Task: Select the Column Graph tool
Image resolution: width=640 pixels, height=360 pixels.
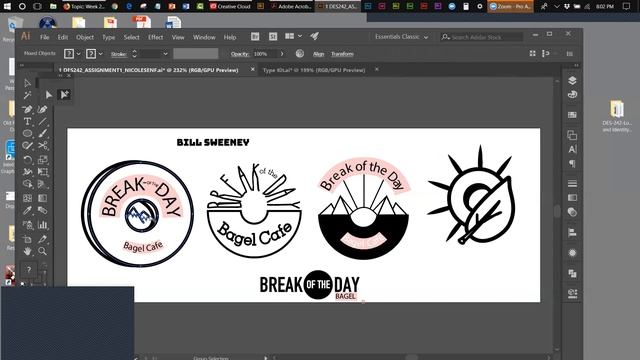Action: pos(42,224)
